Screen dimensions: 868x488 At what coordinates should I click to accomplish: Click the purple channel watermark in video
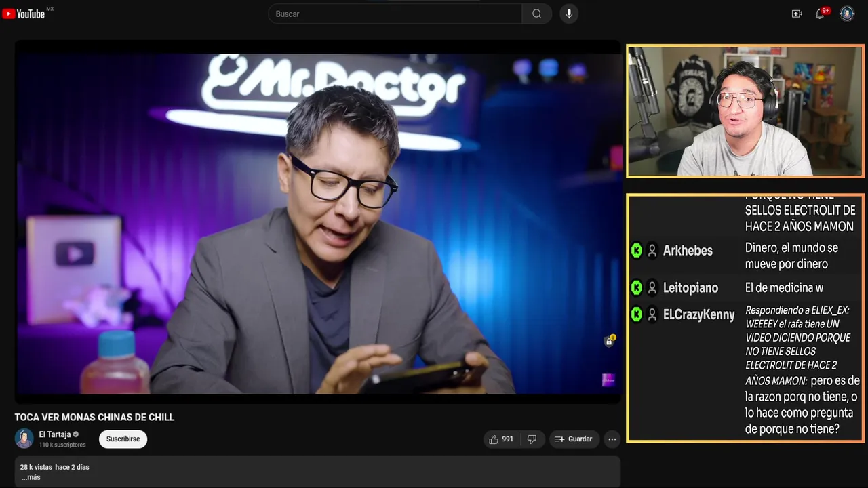click(x=608, y=380)
